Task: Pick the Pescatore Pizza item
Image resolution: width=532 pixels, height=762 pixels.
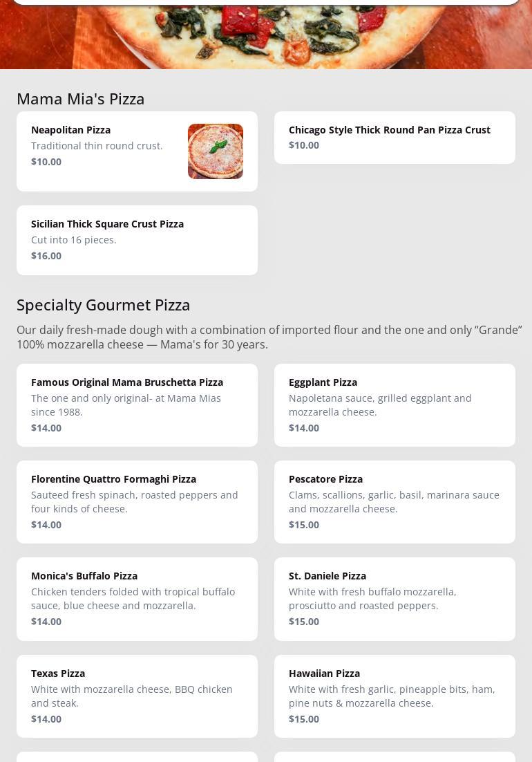Action: [325, 479]
